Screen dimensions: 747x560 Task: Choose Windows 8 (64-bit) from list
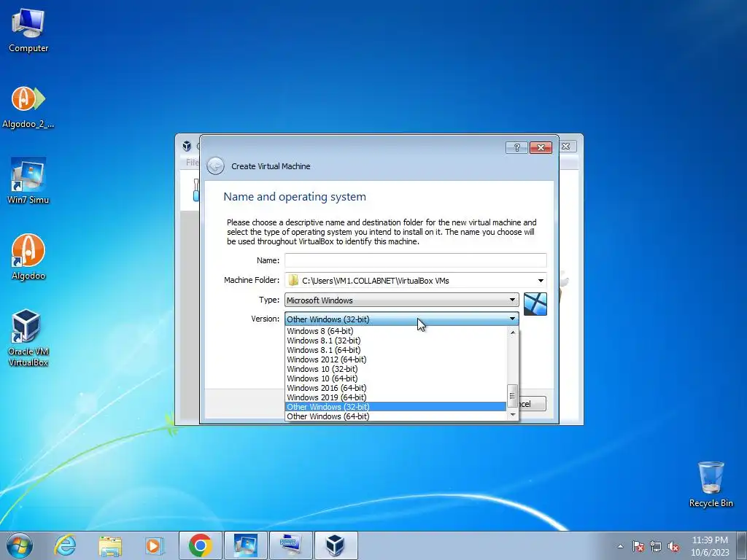point(395,331)
